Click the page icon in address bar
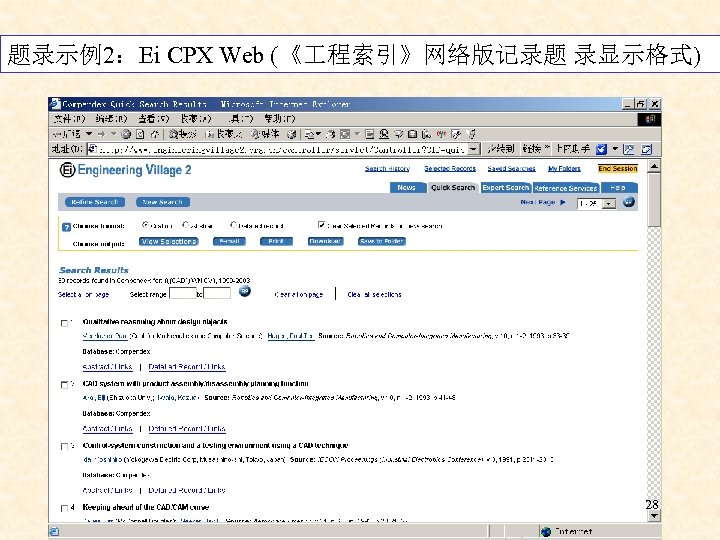Image resolution: width=720 pixels, height=540 pixels. [x=92, y=149]
